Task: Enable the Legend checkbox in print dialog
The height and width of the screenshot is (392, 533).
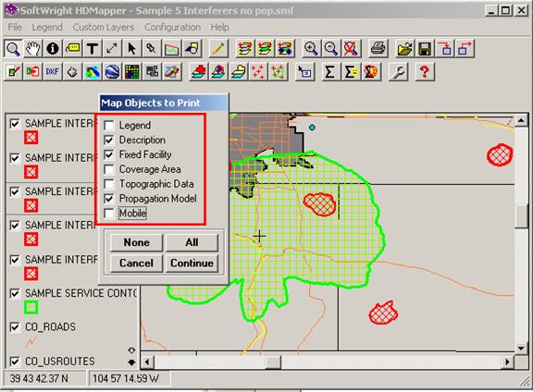Action: (109, 125)
